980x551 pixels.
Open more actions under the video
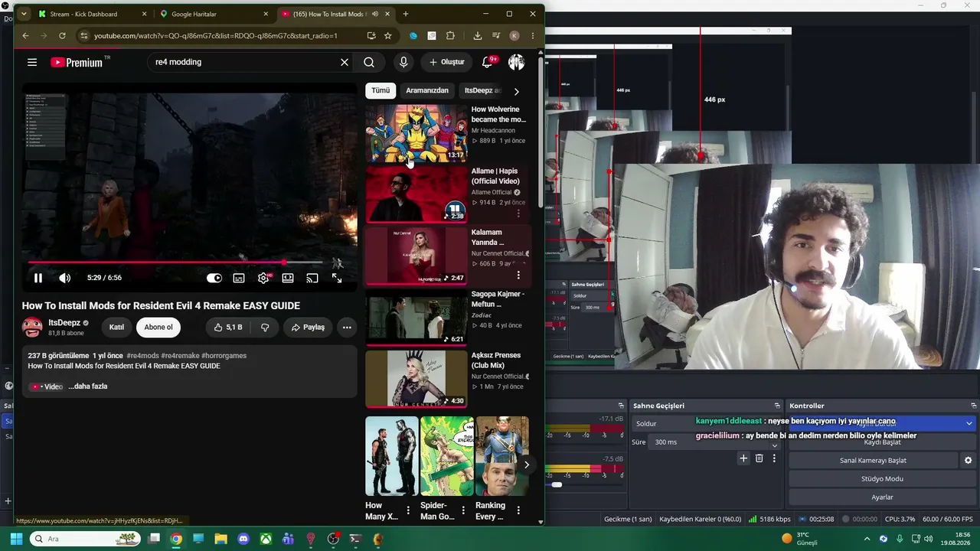coord(347,328)
